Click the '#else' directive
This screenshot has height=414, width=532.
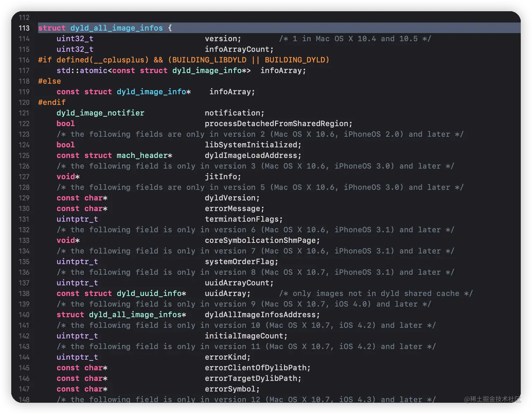pos(50,81)
